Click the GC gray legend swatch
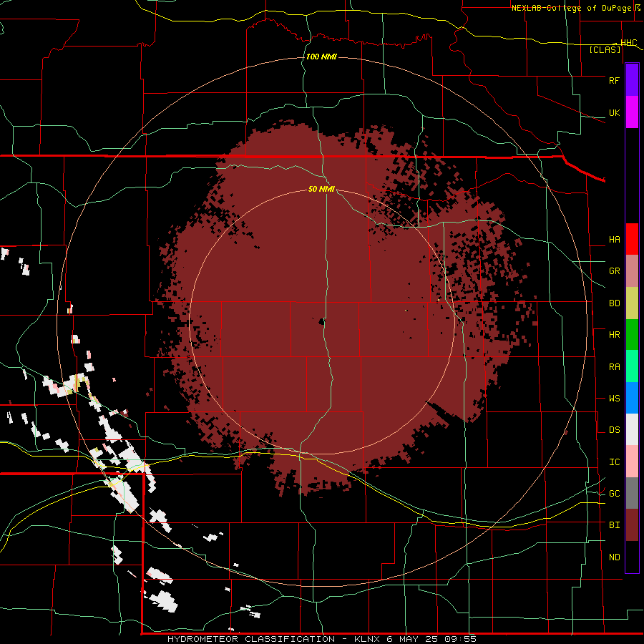Screen dimensions: 644x644 [x=632, y=493]
